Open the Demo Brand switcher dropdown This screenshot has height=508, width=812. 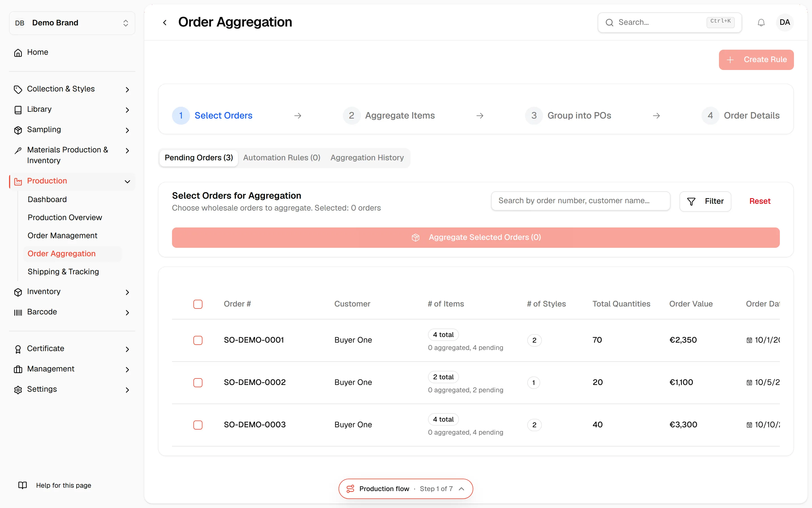[72, 23]
